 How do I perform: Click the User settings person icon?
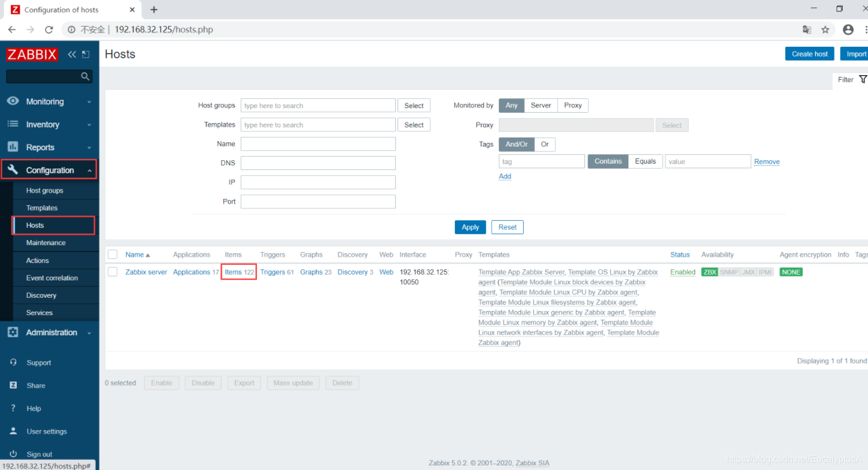13,431
